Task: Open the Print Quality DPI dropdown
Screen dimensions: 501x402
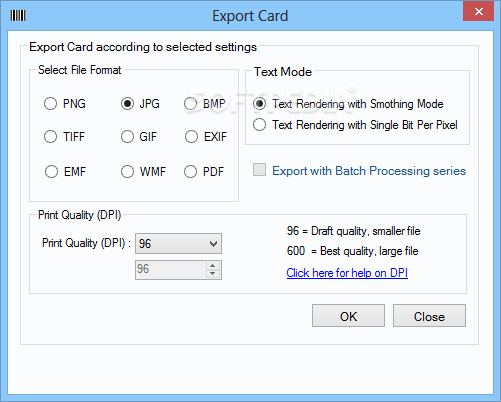Action: click(x=178, y=244)
